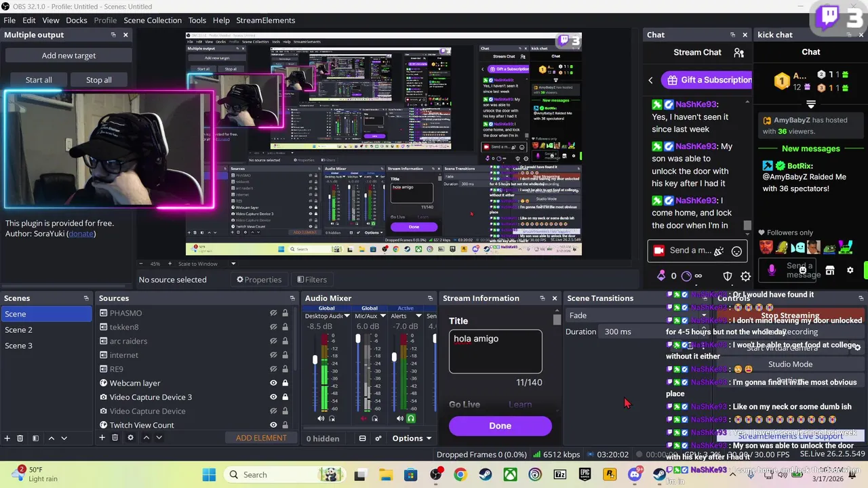Toggle monitoring headphone on Desktop Audio channel
The image size is (868, 488).
332,418
